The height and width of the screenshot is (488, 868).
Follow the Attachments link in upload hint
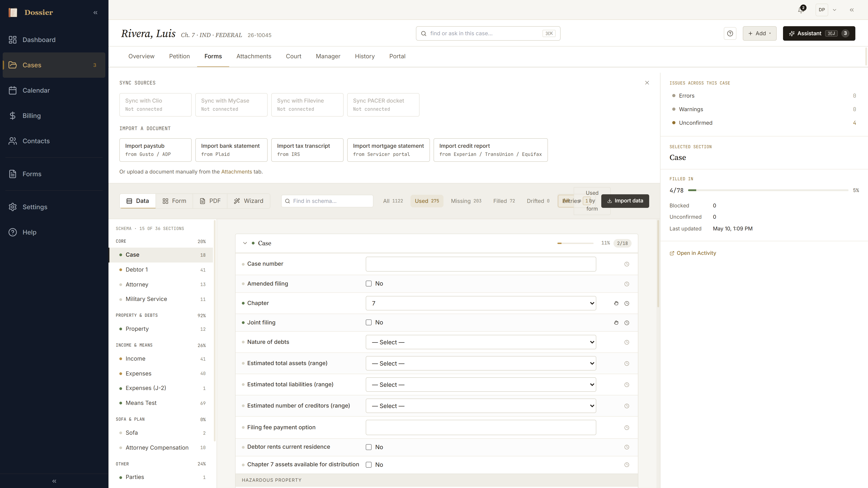click(236, 172)
